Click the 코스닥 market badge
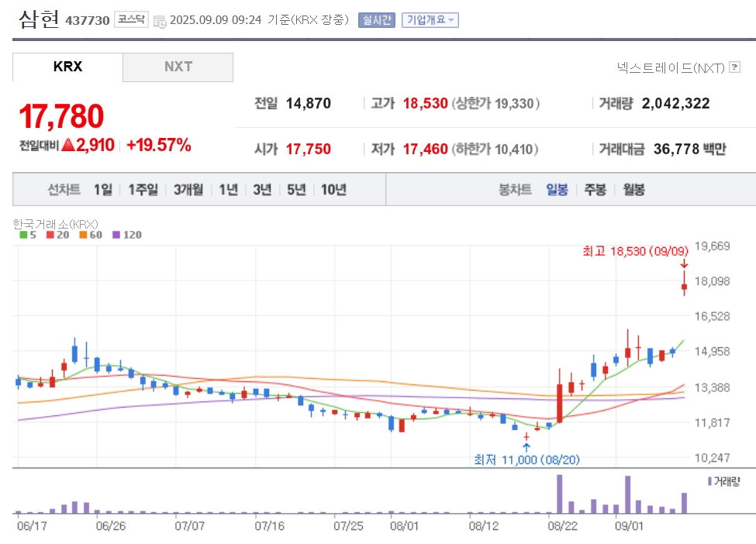 (x=131, y=19)
